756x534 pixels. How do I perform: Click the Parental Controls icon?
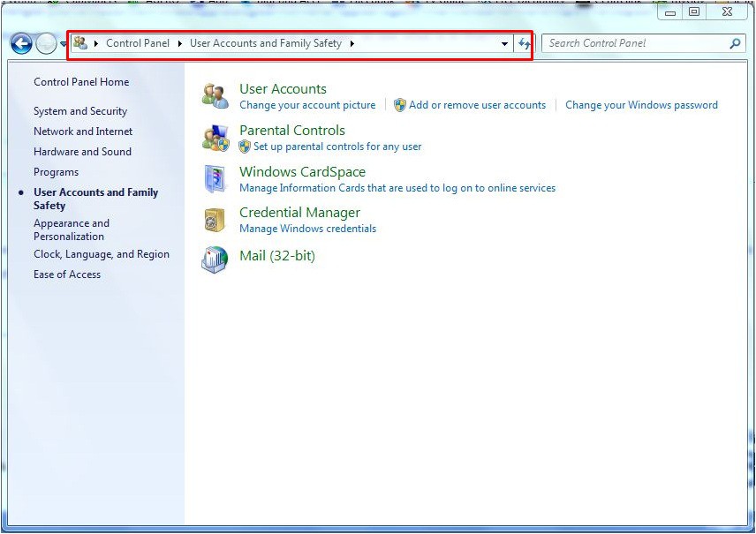coord(215,137)
